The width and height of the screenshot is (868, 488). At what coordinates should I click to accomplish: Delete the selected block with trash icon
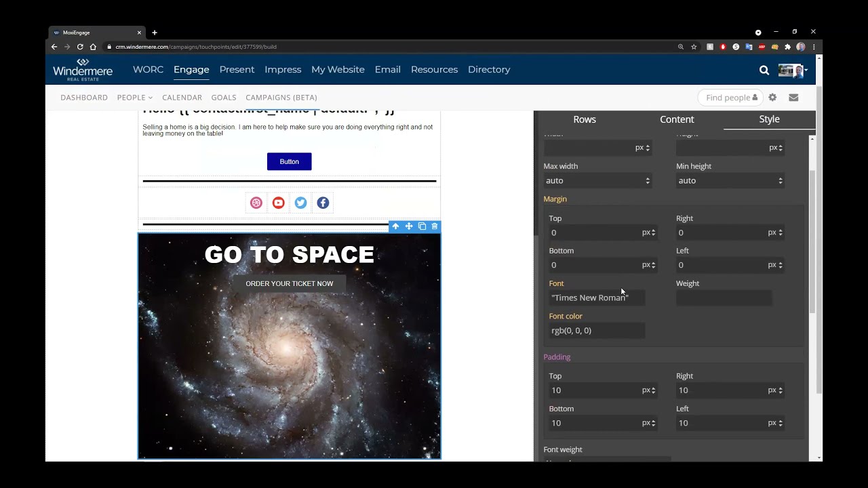point(435,226)
